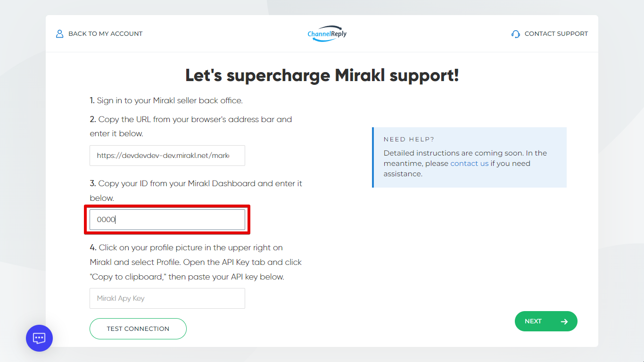Image resolution: width=644 pixels, height=362 pixels.
Task: Click step 1 text about signing in
Action: tap(166, 100)
